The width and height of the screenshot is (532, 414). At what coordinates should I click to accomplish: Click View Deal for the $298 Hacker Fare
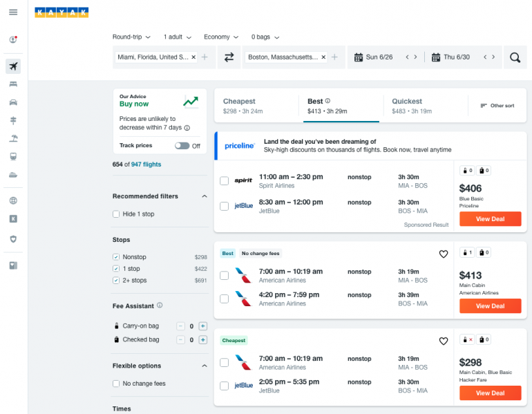tap(490, 393)
